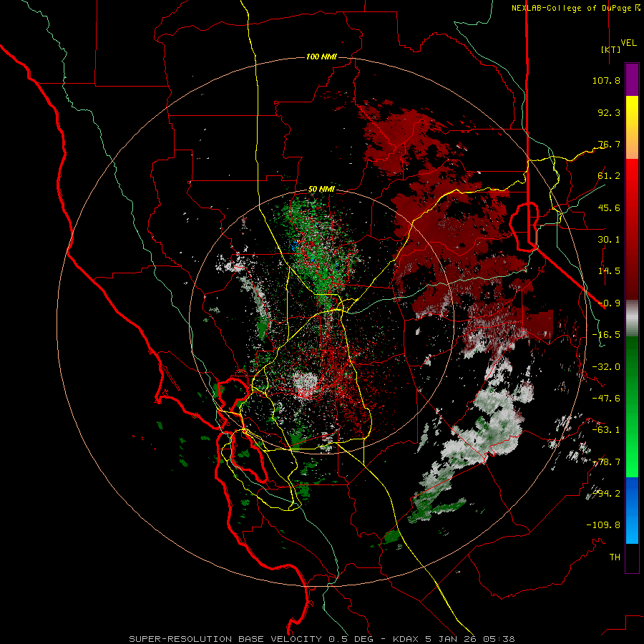Click the 76.7 scale value

point(609,144)
